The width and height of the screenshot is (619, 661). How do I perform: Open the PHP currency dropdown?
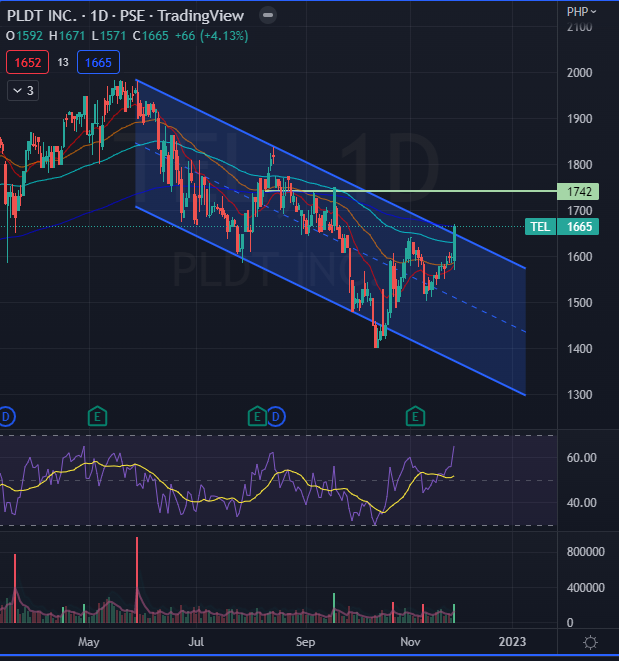pyautogui.click(x=581, y=12)
